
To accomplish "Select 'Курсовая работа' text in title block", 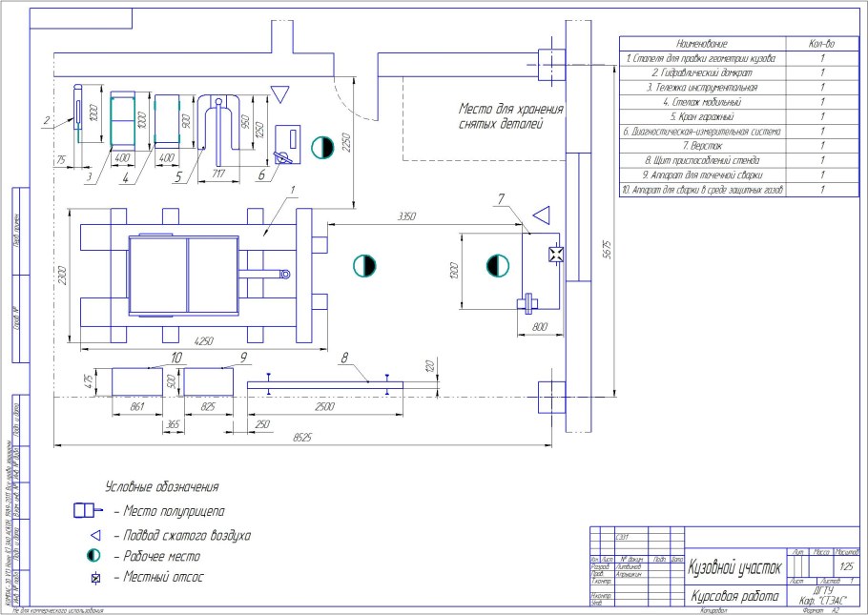I will point(732,597).
